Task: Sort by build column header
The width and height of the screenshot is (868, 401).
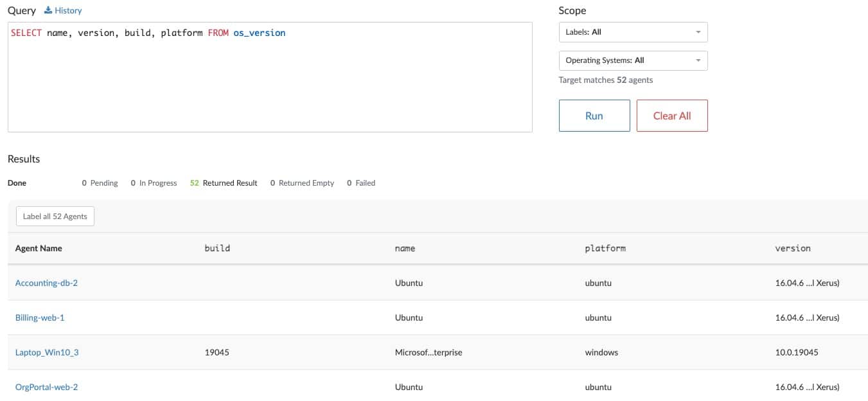Action: click(217, 248)
